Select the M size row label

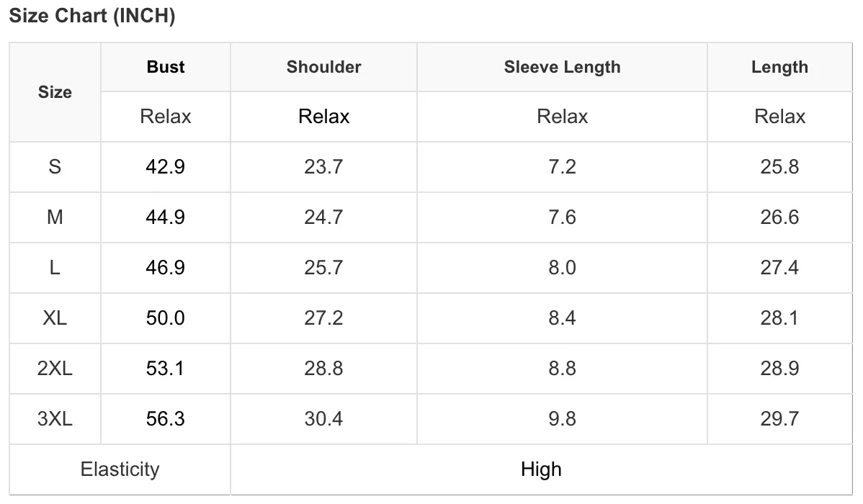(x=55, y=217)
